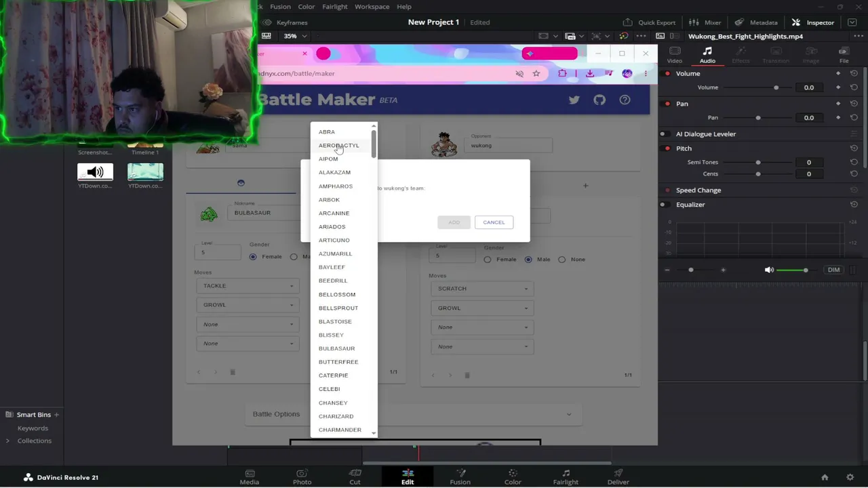
Task: Click the Metadata tag icon
Action: tap(739, 22)
